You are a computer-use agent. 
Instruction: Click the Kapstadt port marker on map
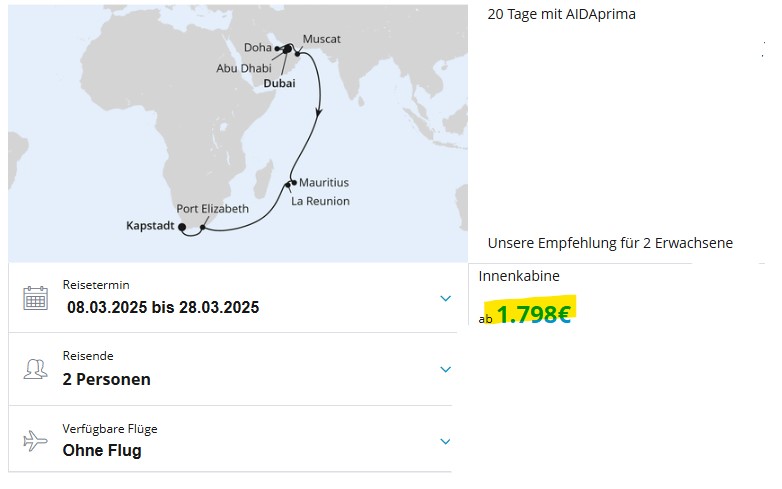tap(182, 227)
